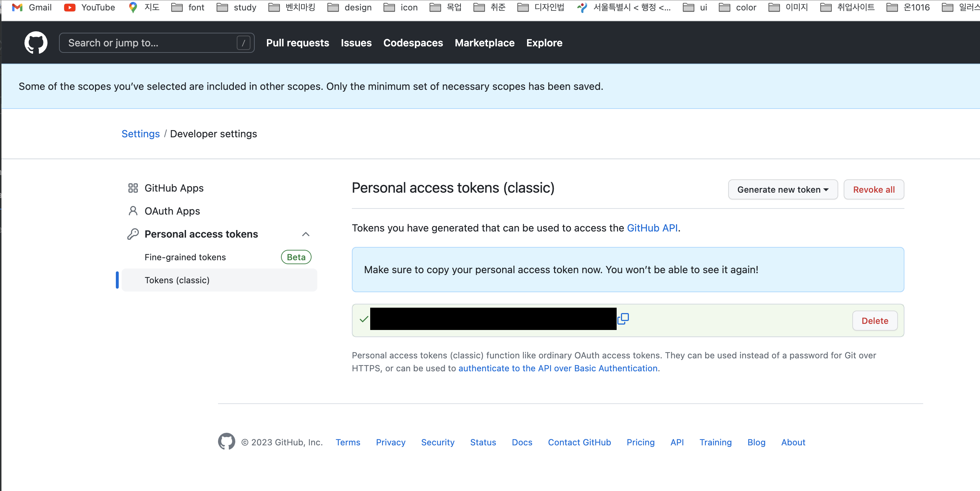This screenshot has height=491, width=980.
Task: Open the Status footer link
Action: pos(483,442)
